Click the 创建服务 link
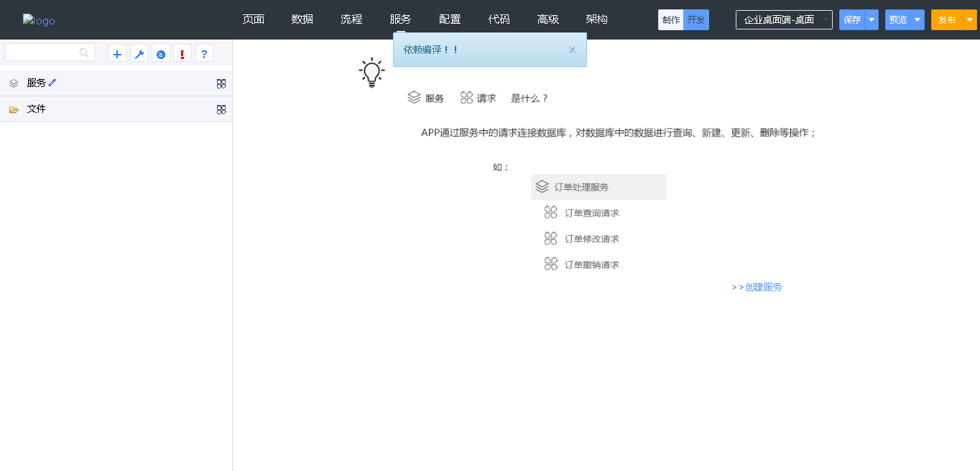 [x=757, y=287]
